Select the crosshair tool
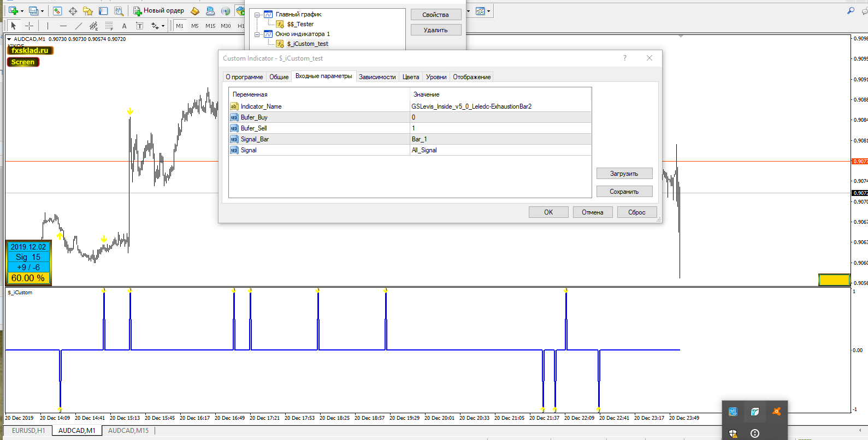This screenshot has height=440, width=868. [x=29, y=26]
